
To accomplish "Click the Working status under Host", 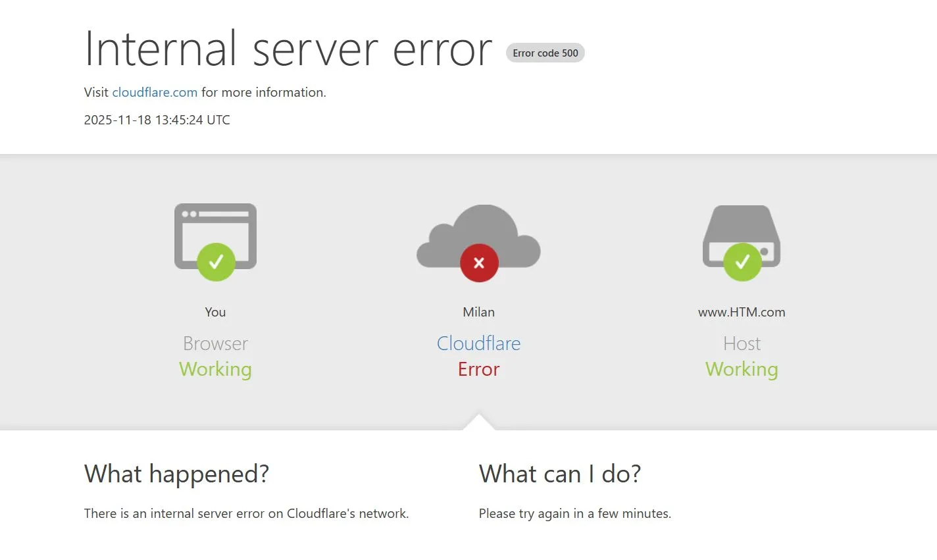I will (x=742, y=369).
